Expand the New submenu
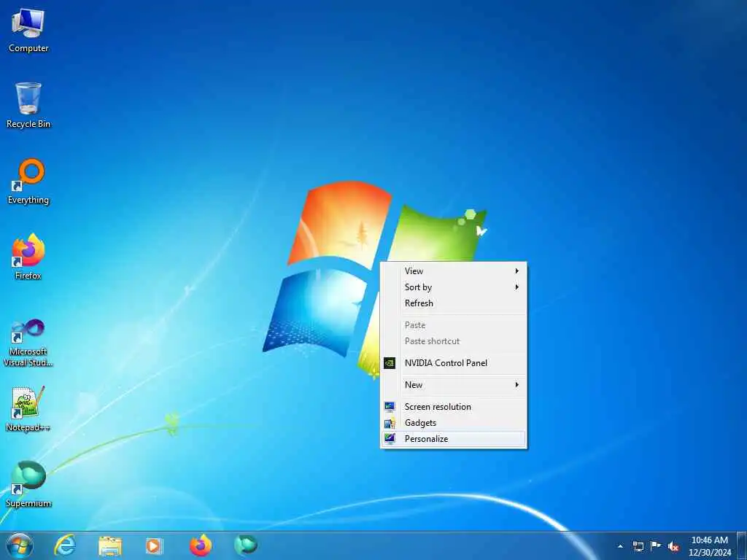Screen dimensions: 747x560 [454, 385]
